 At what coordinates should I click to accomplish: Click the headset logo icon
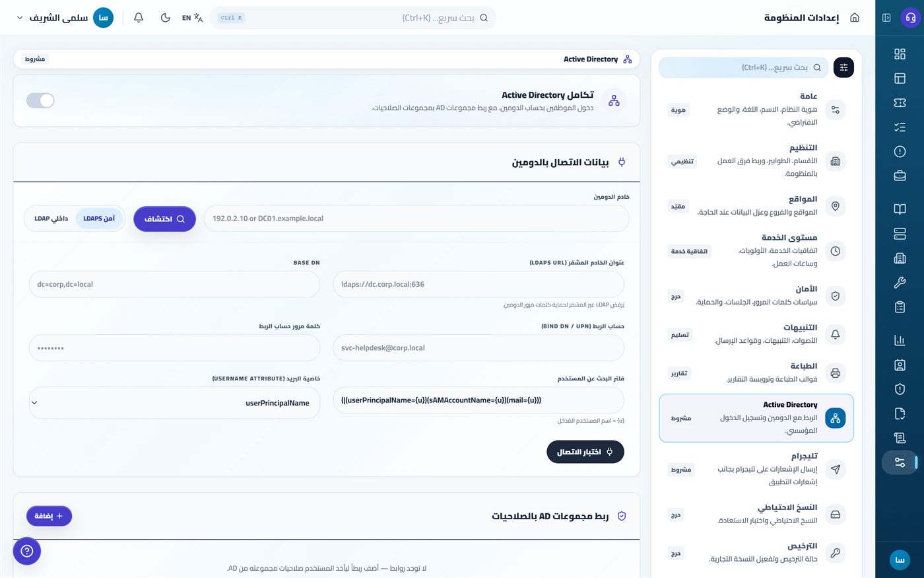[x=910, y=18]
